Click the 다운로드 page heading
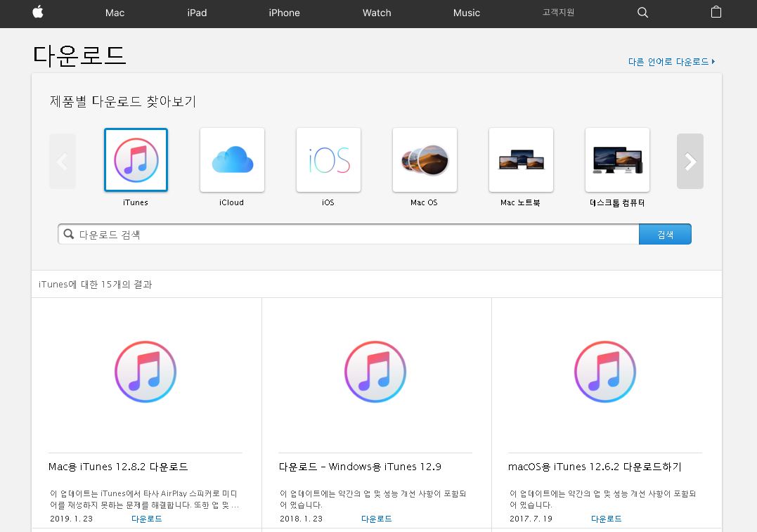The width and height of the screenshot is (757, 532). coord(79,55)
